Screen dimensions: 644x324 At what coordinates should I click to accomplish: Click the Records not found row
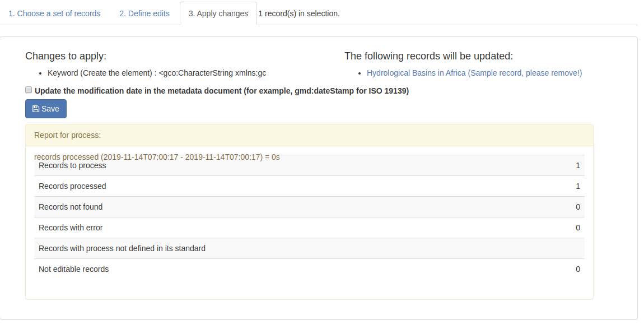click(309, 207)
